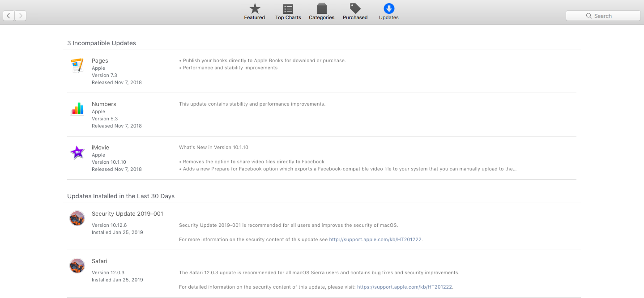Switch to the Purchased tab label

click(x=355, y=17)
